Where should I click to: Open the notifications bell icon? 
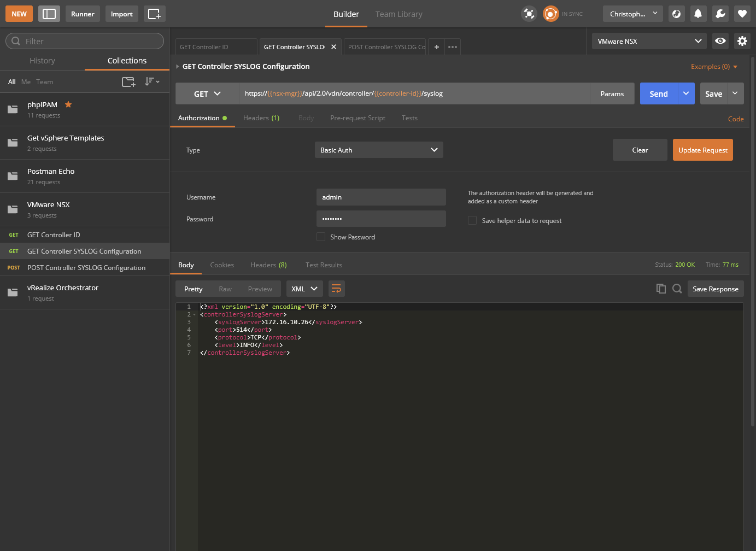pyautogui.click(x=698, y=14)
